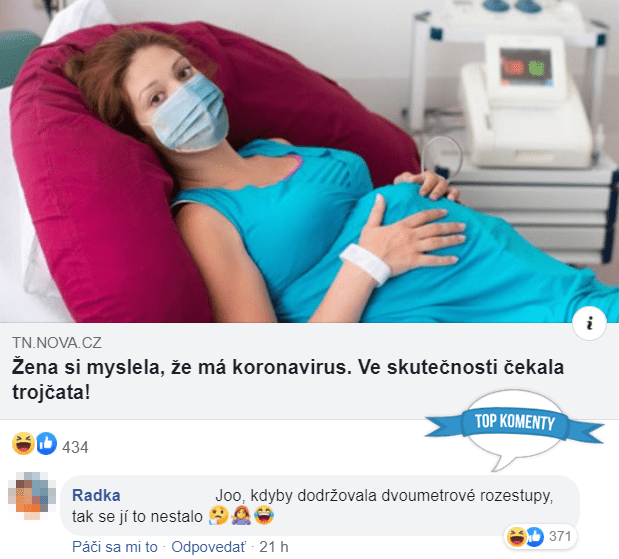
Task: Click the laughing reaction emoji under the post
Action: point(23,444)
